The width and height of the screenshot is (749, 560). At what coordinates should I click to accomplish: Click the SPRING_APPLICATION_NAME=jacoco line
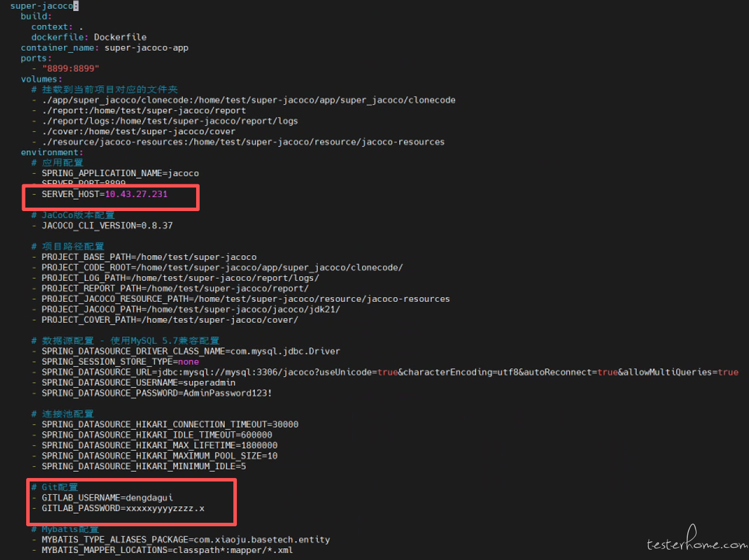point(120,173)
